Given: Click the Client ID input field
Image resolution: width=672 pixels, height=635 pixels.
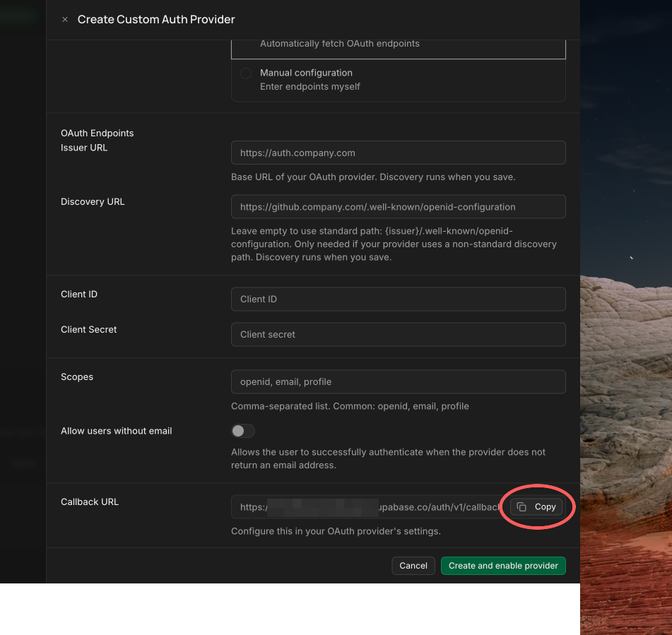Looking at the screenshot, I should click(398, 299).
